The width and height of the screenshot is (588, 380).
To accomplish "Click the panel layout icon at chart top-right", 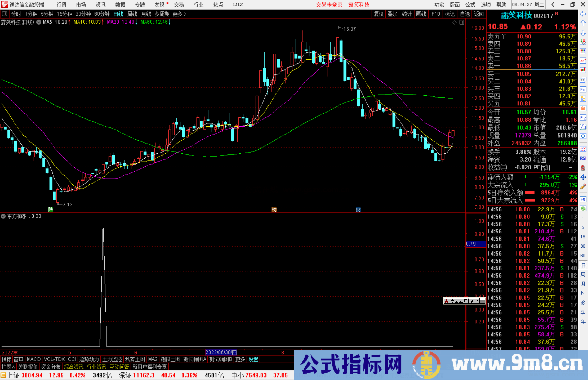I will coord(462,22).
